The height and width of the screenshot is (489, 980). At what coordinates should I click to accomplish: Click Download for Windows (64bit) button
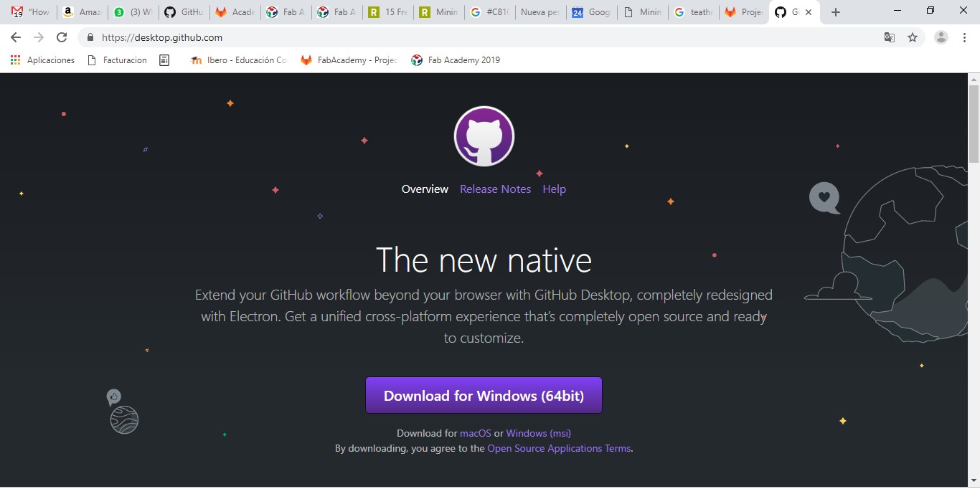[x=484, y=395]
